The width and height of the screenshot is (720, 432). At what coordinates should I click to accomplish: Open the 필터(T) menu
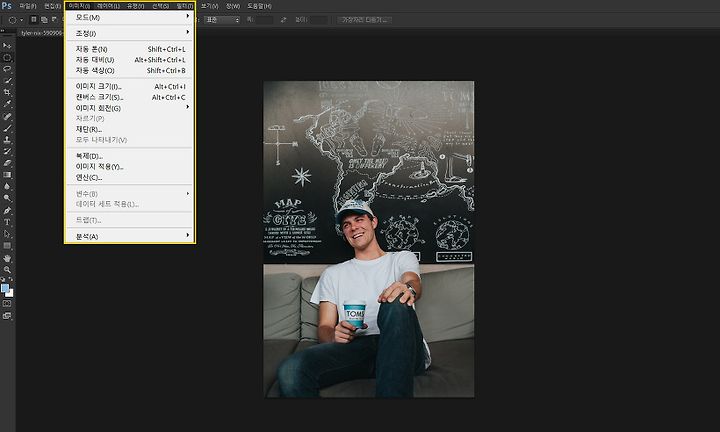[185, 6]
